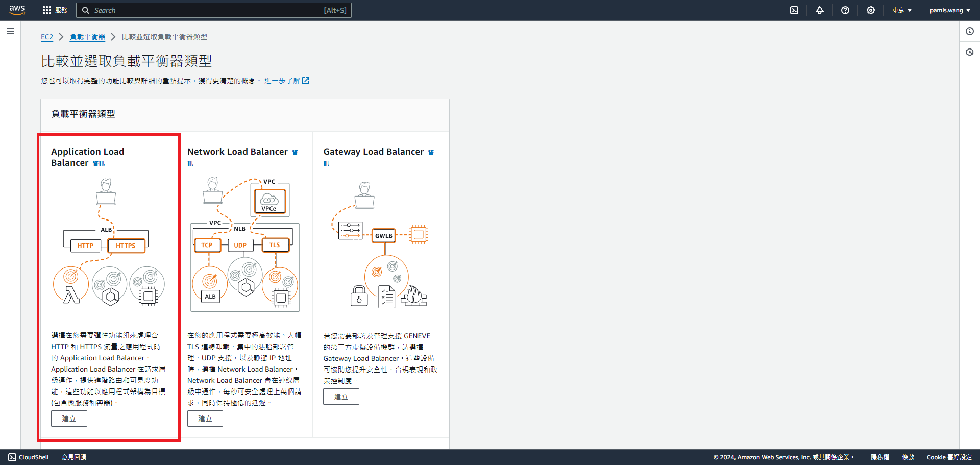Open 條款 terms link in footer
The image size is (980, 465).
pyautogui.click(x=908, y=457)
